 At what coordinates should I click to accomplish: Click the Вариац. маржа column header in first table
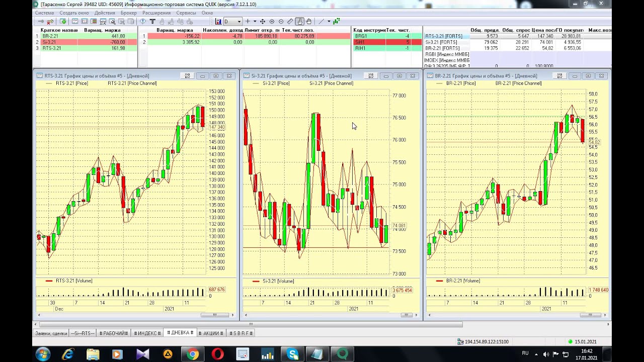point(102,30)
